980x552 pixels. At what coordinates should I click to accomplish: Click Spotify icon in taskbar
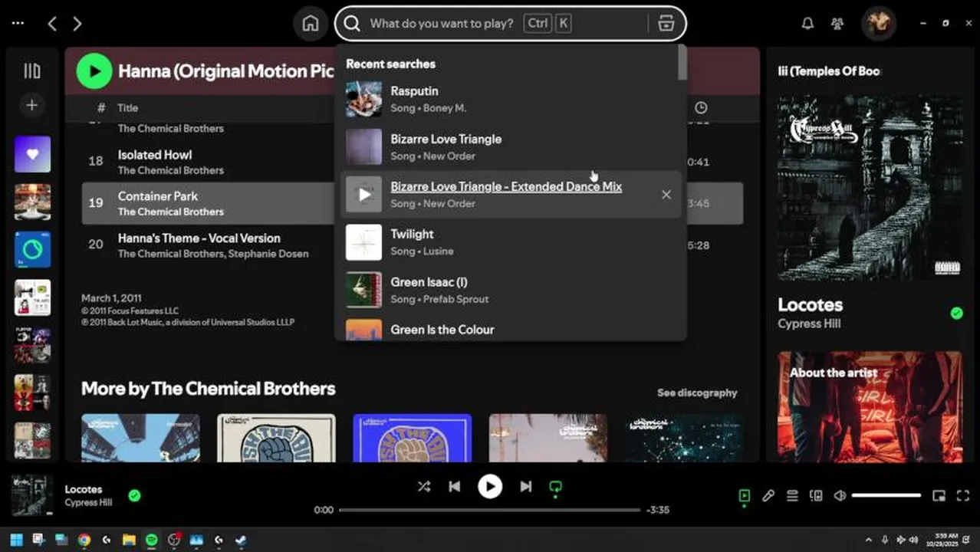click(152, 540)
